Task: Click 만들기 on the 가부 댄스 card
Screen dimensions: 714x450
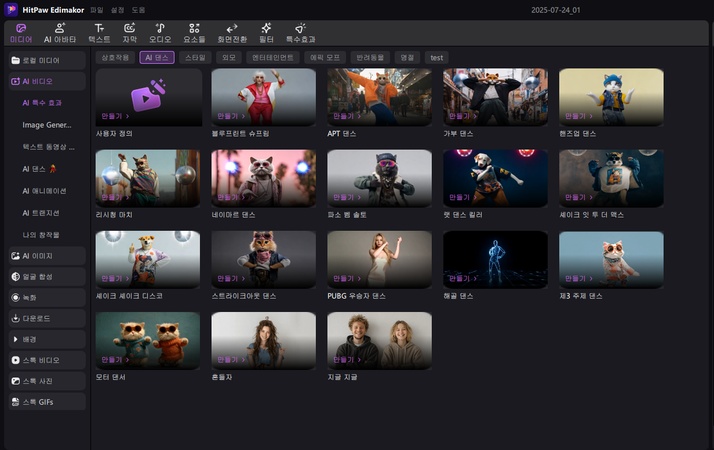Action: coord(462,116)
